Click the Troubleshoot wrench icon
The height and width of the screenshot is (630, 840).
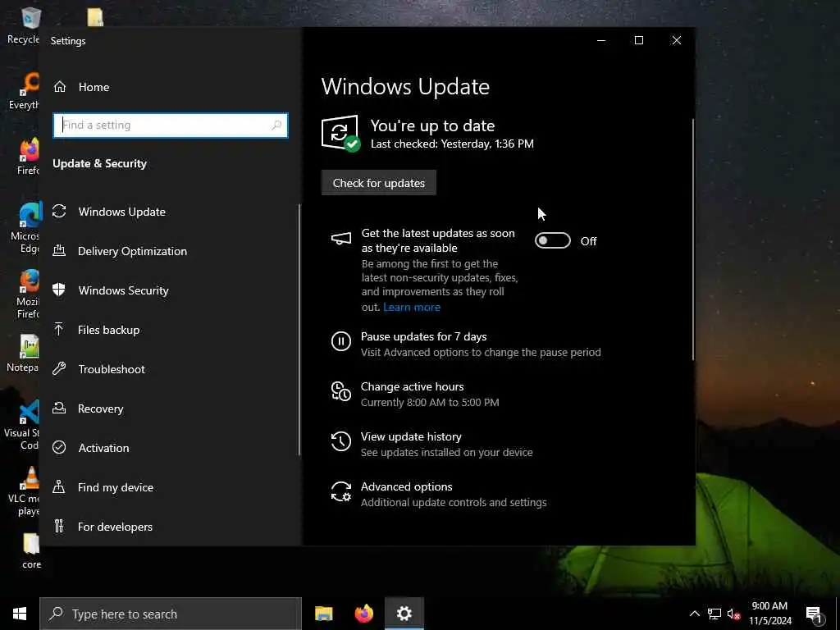click(x=59, y=368)
